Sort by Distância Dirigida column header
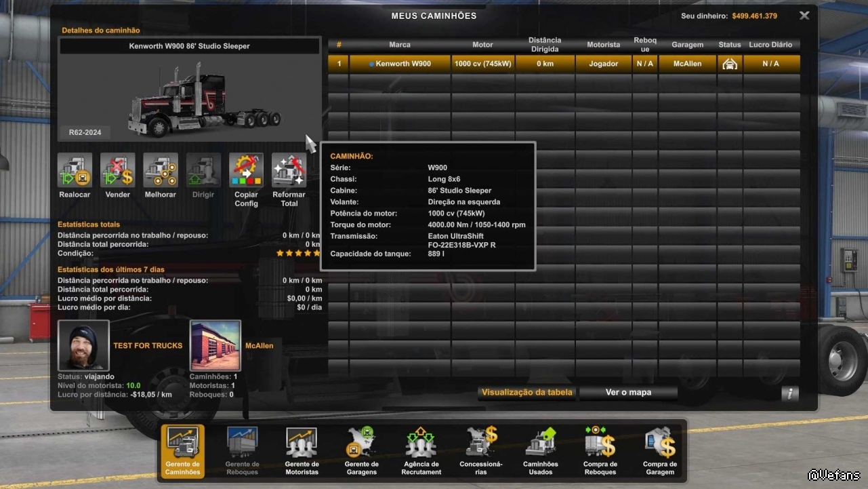Screen dimensions: 868x489 pos(545,45)
